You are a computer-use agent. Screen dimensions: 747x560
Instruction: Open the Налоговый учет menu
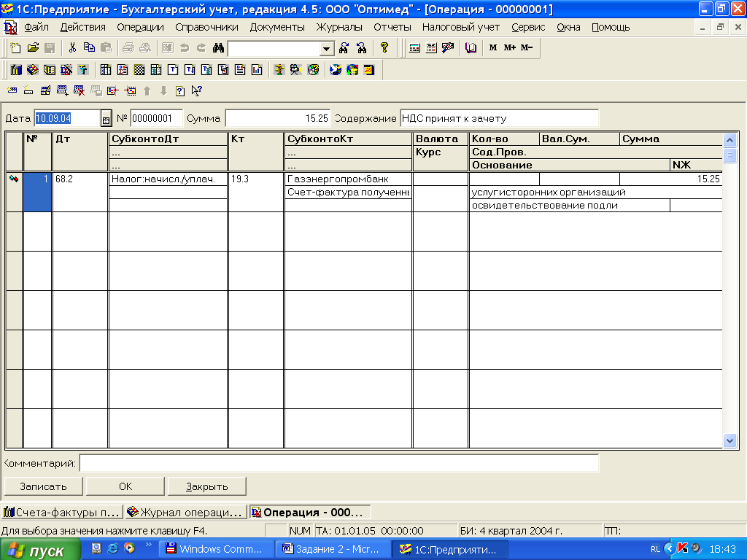coord(460,27)
